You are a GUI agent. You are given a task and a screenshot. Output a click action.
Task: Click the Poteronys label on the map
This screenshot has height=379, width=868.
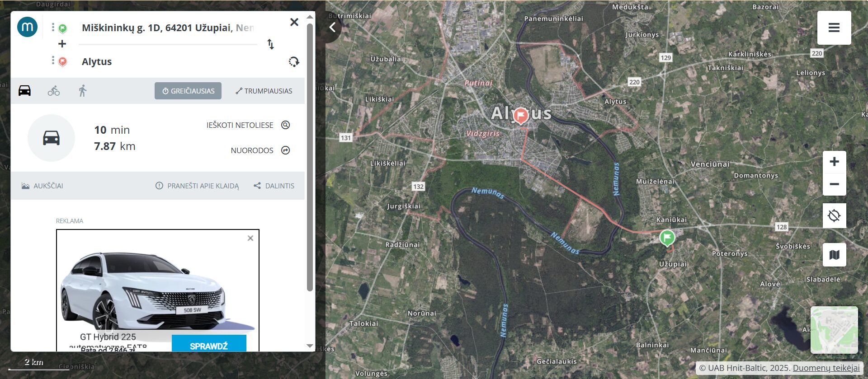[x=730, y=253]
